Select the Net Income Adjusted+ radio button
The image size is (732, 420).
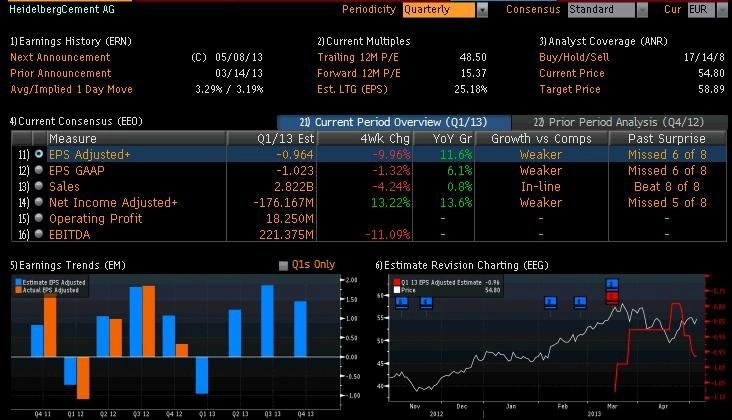[x=39, y=202]
